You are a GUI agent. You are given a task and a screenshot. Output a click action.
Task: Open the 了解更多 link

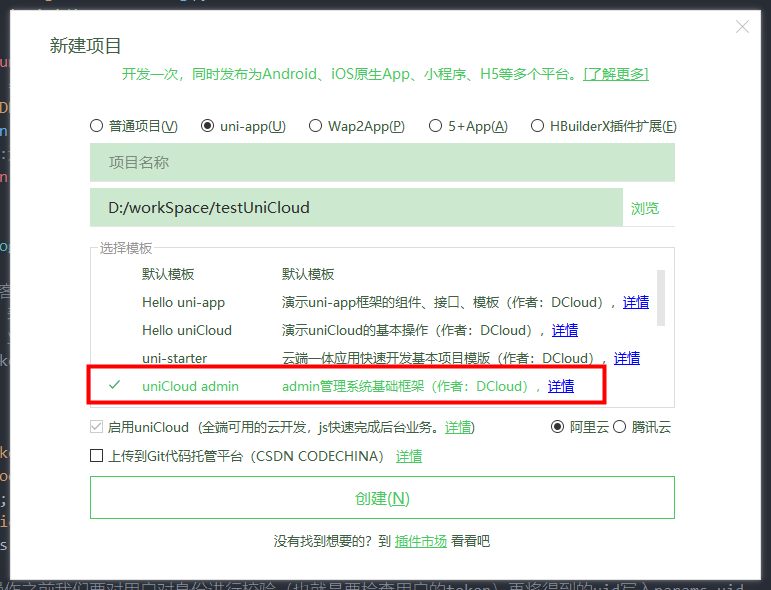click(616, 74)
